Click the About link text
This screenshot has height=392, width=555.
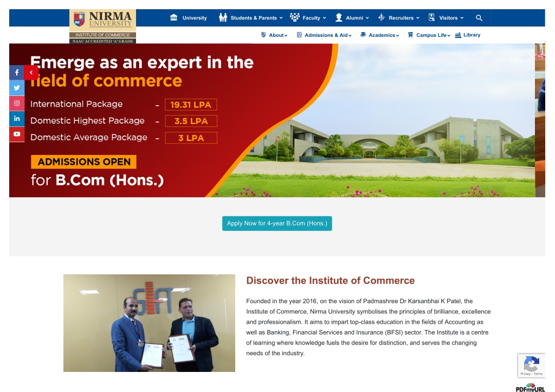[x=276, y=35]
